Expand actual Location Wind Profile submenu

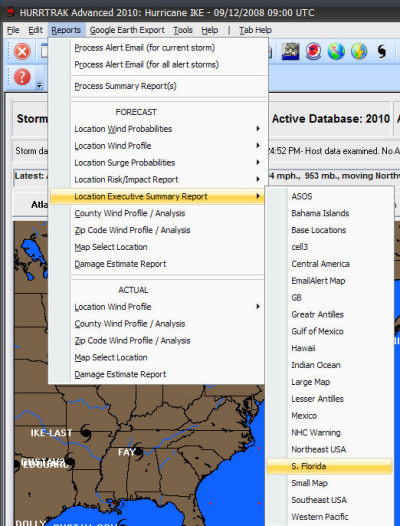[158, 307]
